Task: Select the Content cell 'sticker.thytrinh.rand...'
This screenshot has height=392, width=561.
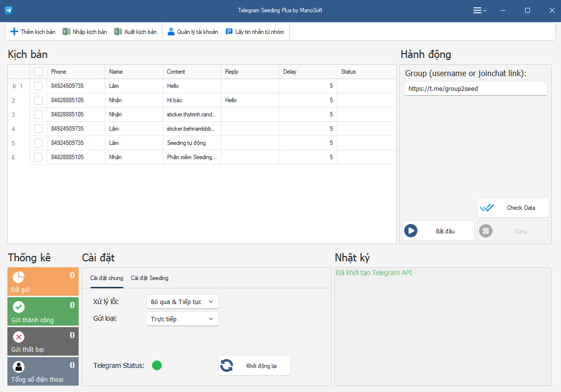Action: [192, 115]
